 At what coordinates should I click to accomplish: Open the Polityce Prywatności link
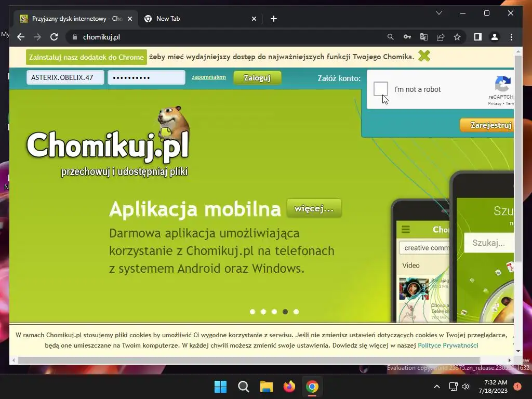[448, 345]
